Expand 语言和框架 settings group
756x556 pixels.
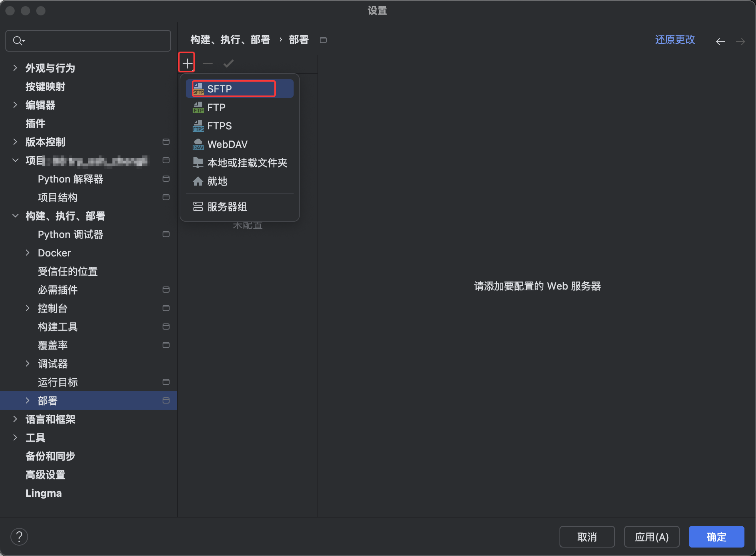pos(15,419)
